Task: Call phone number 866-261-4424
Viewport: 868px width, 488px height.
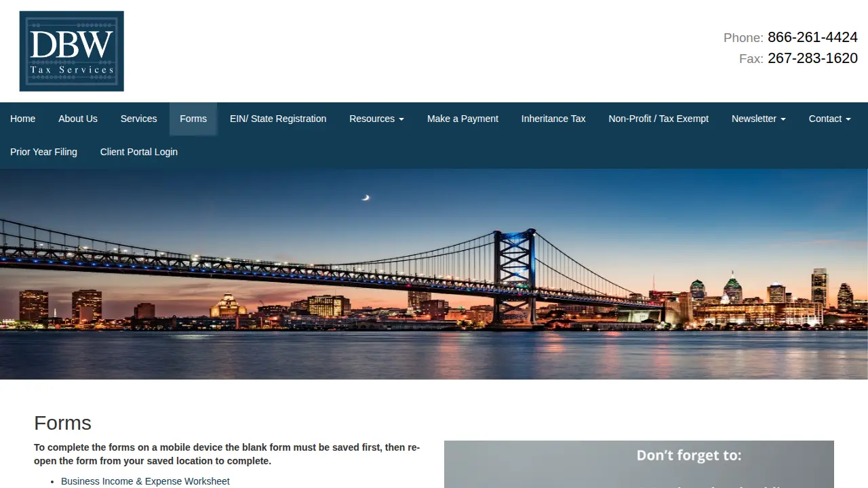Action: [x=812, y=37]
